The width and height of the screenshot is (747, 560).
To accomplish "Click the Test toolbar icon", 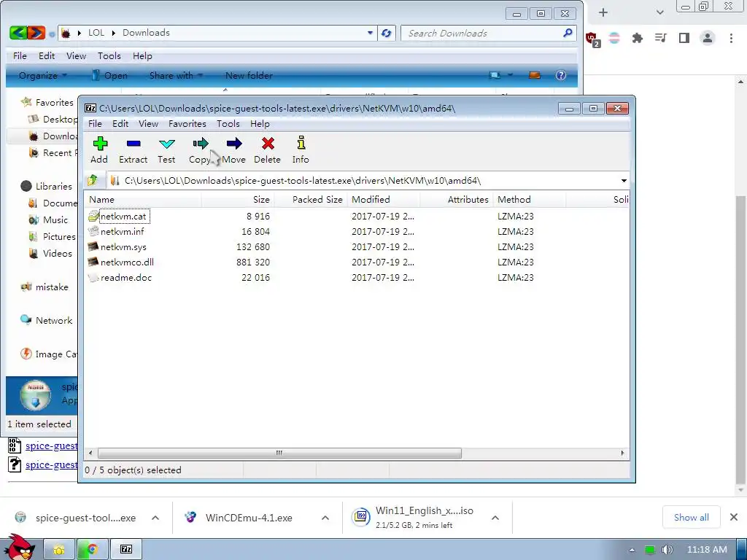I will [166, 150].
